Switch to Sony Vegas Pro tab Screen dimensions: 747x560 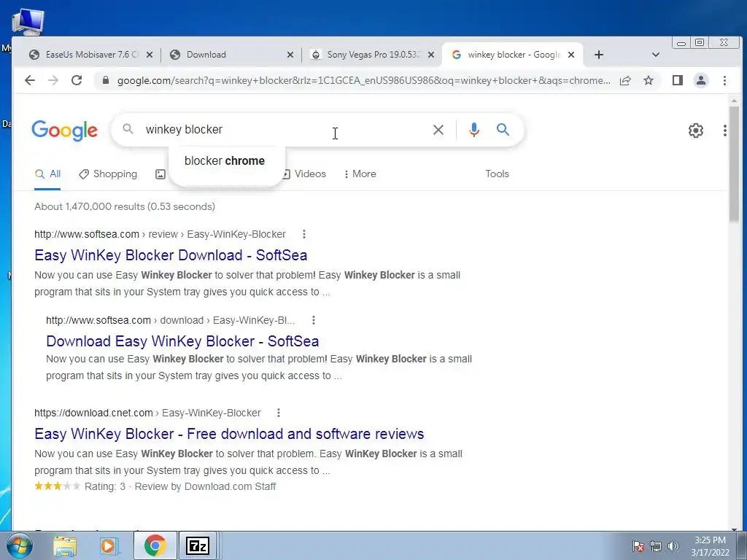371,55
